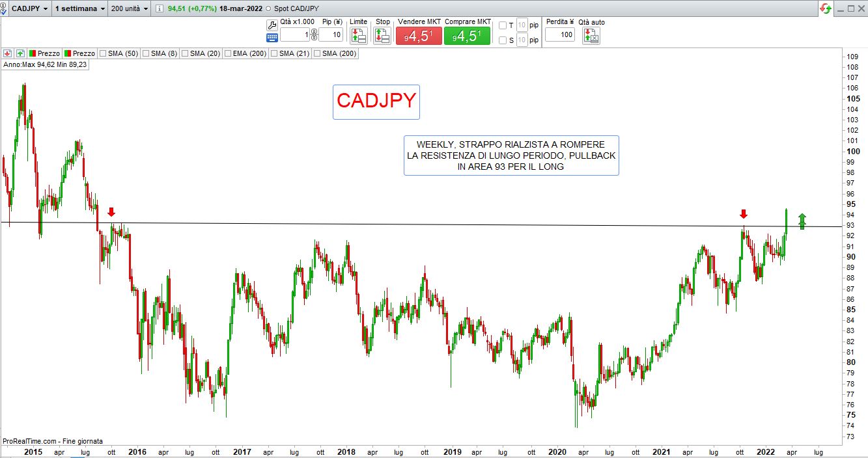Open the instrument info 'i' icon
Screen dimensions: 868x458
(x=160, y=8)
